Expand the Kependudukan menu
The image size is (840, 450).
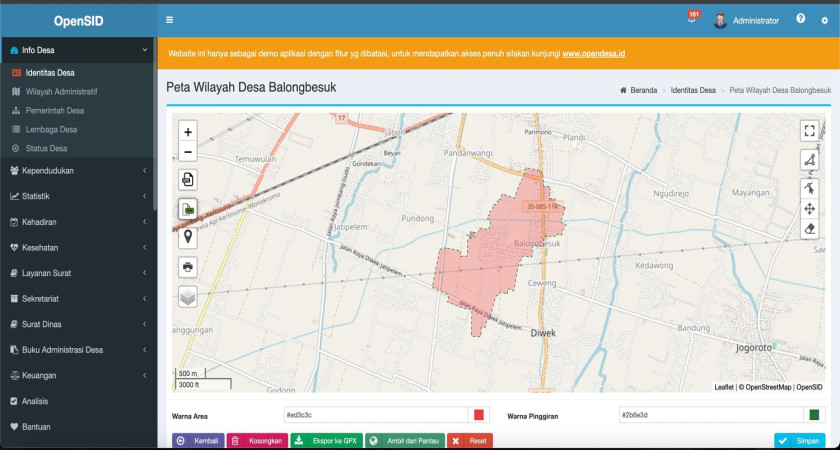(x=78, y=171)
